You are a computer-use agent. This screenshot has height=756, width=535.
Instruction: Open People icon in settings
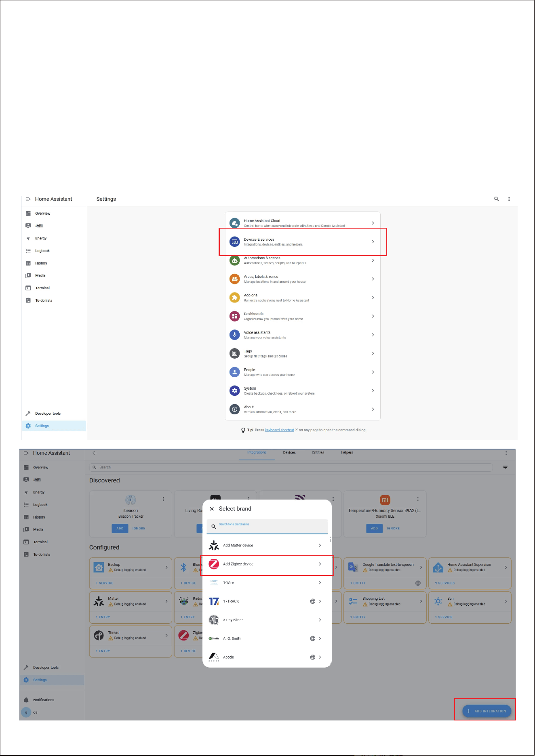[234, 372]
